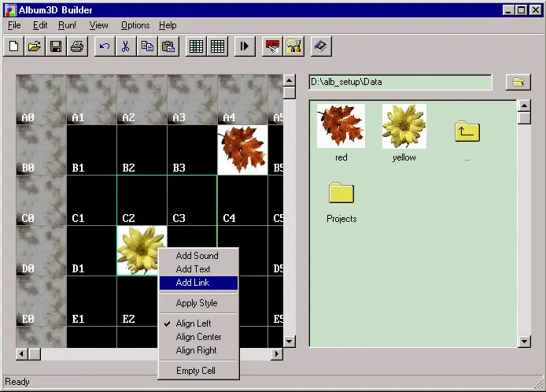Click the grid vertical scrollbar up arrow

[x=289, y=80]
